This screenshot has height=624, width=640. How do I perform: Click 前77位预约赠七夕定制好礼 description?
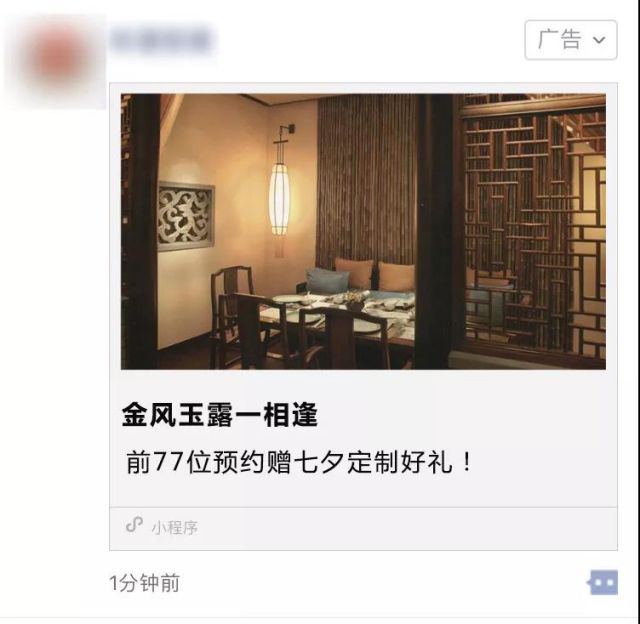tap(299, 463)
